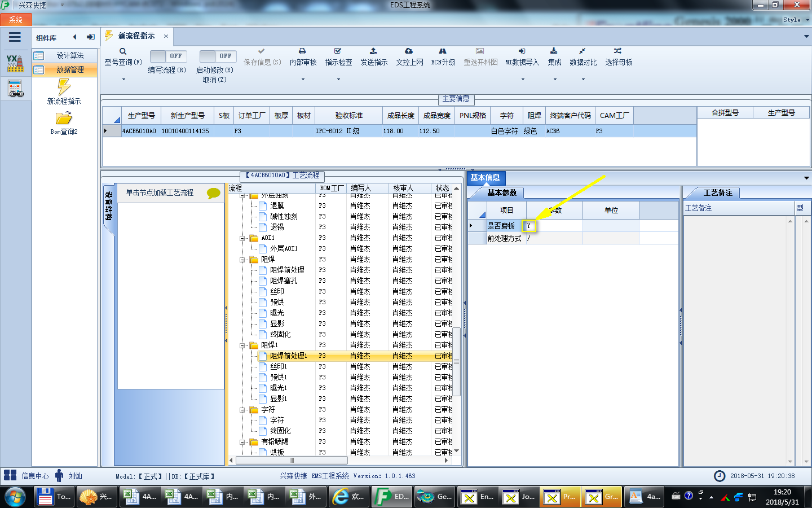Open dropdown arrow under 型号查询(F)

[123, 80]
